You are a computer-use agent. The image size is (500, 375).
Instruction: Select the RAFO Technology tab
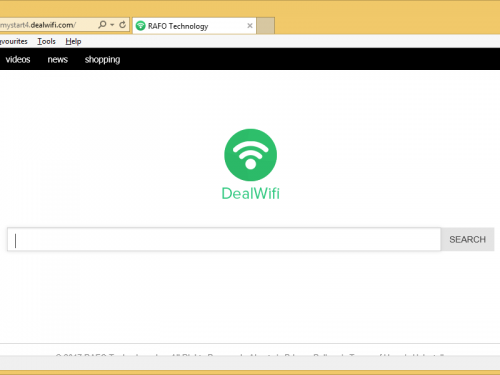point(194,26)
